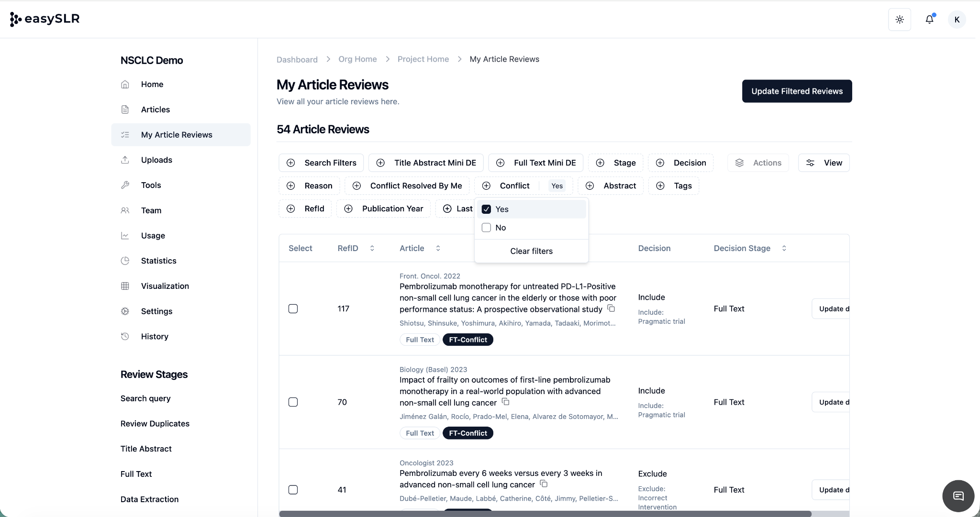Open Visualization from the sidebar

(165, 286)
